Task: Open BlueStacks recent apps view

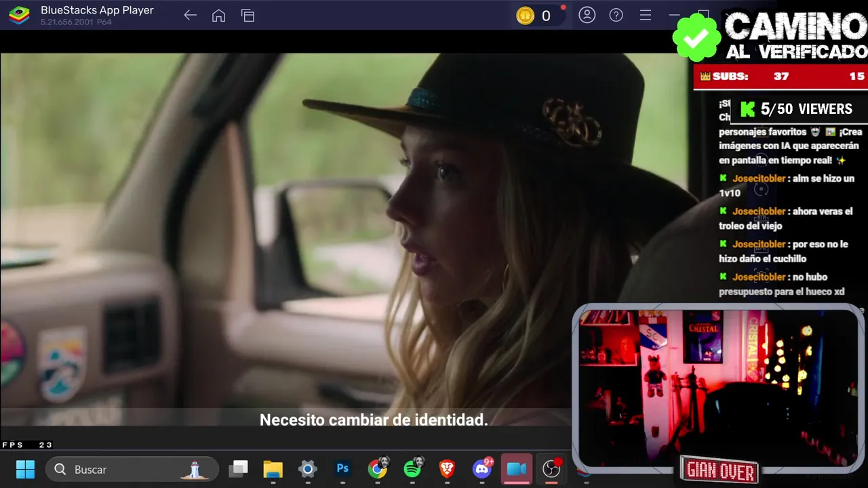Action: coord(248,16)
